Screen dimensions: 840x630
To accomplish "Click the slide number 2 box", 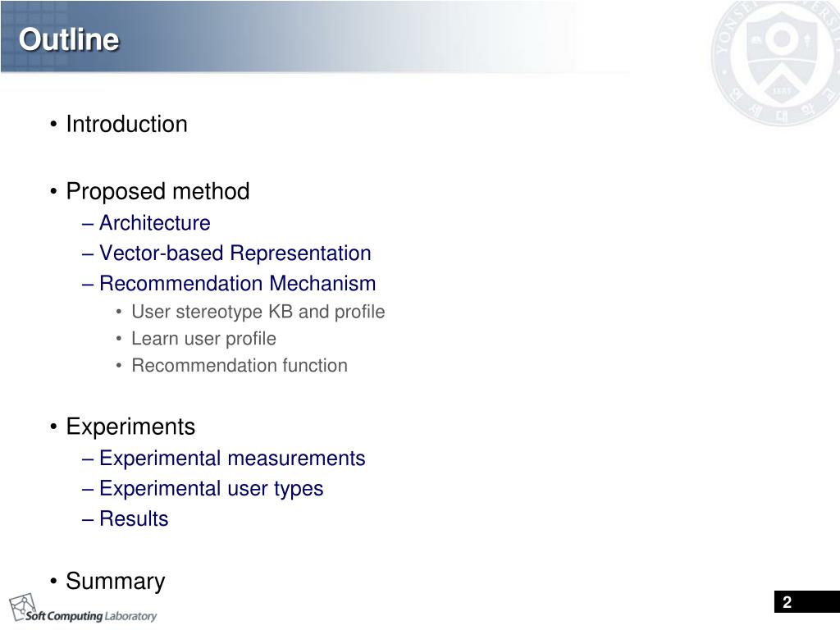I will pos(807,601).
